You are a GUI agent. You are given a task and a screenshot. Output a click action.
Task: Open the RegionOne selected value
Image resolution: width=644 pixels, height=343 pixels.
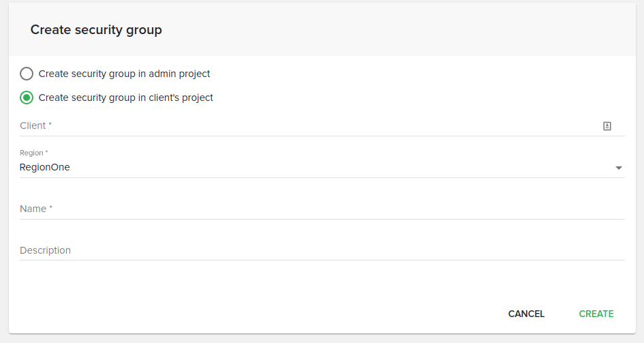click(45, 167)
